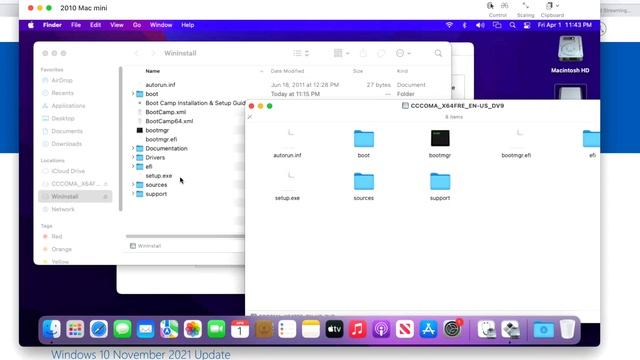The height and width of the screenshot is (360, 640).
Task: Go back in WinInstall Finder window
Action: click(137, 53)
